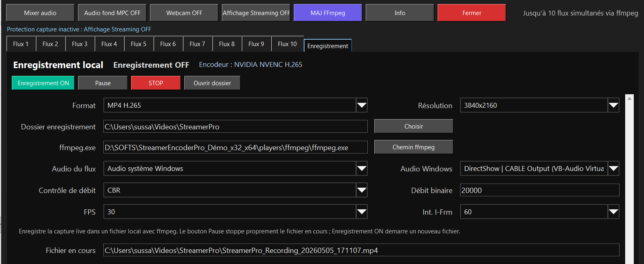The height and width of the screenshot is (264, 644).
Task: Click the Chemin ffmpeg button
Action: click(414, 147)
